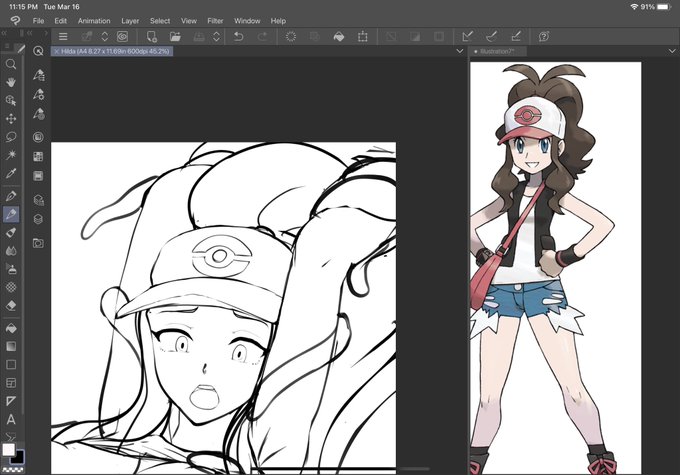Undo the last action
Viewport: 680px width, 475px height.
click(x=238, y=37)
